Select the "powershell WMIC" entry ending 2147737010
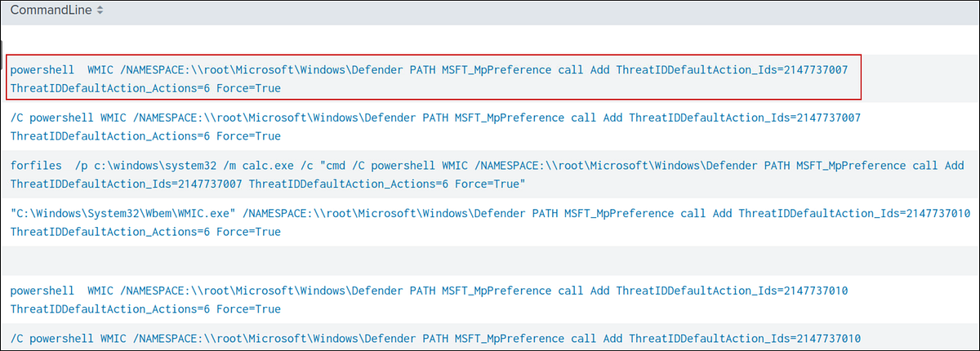Screen dimensions: 980x351 [433, 300]
